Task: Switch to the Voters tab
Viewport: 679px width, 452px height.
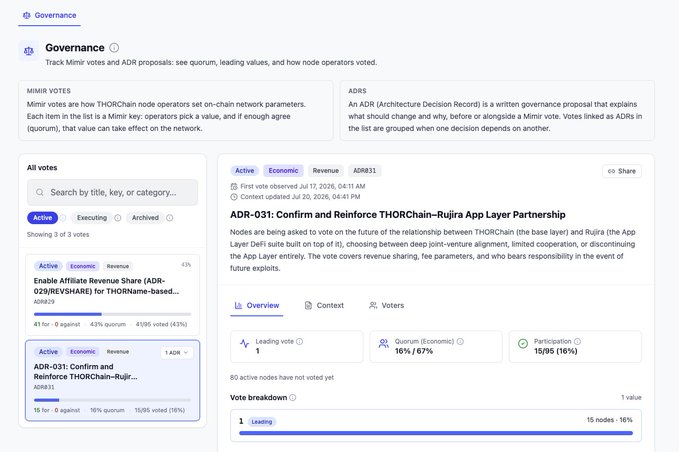Action: click(386, 305)
